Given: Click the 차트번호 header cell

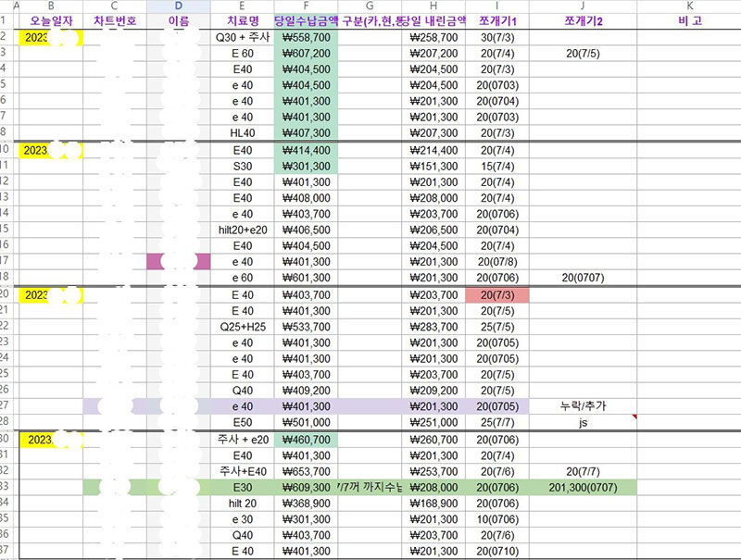Looking at the screenshot, I should (115, 20).
